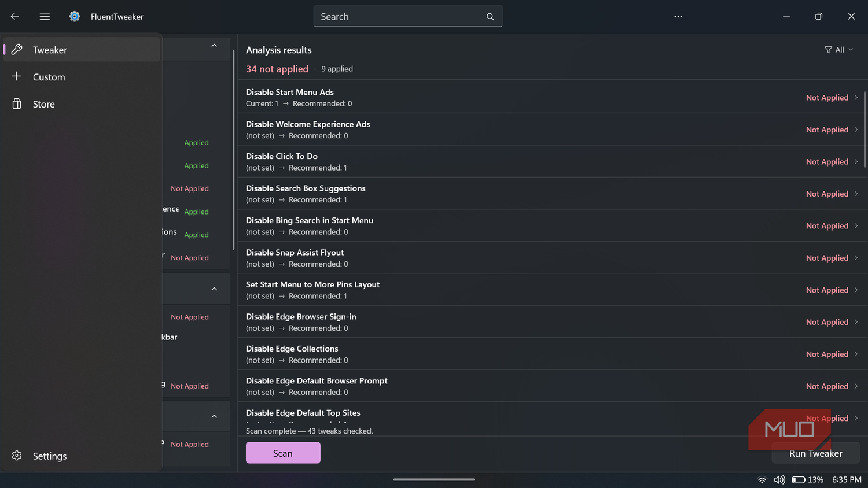Viewport: 868px width, 488px height.
Task: Expand Disable Bing Search in Start Menu chevron
Action: point(856,225)
